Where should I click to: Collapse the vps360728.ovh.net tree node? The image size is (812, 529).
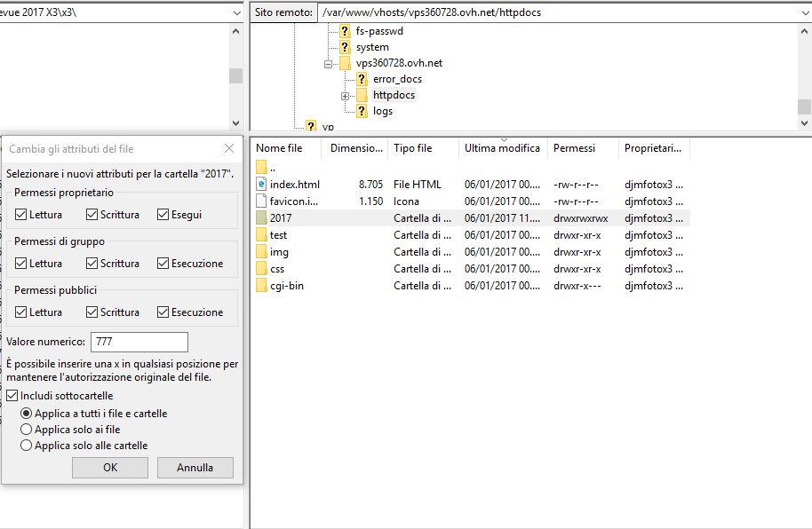329,64
